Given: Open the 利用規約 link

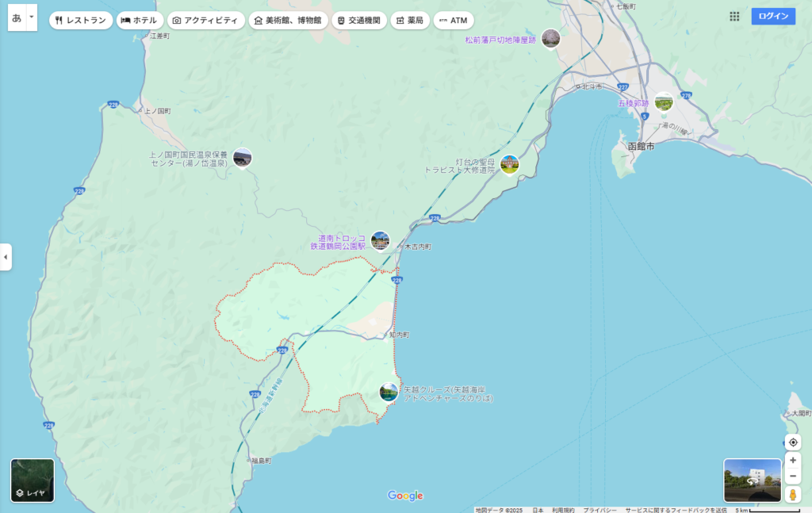Looking at the screenshot, I should (563, 510).
